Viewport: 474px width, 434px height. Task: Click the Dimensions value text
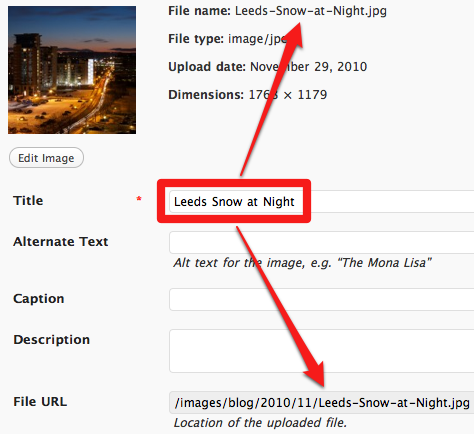[288, 95]
